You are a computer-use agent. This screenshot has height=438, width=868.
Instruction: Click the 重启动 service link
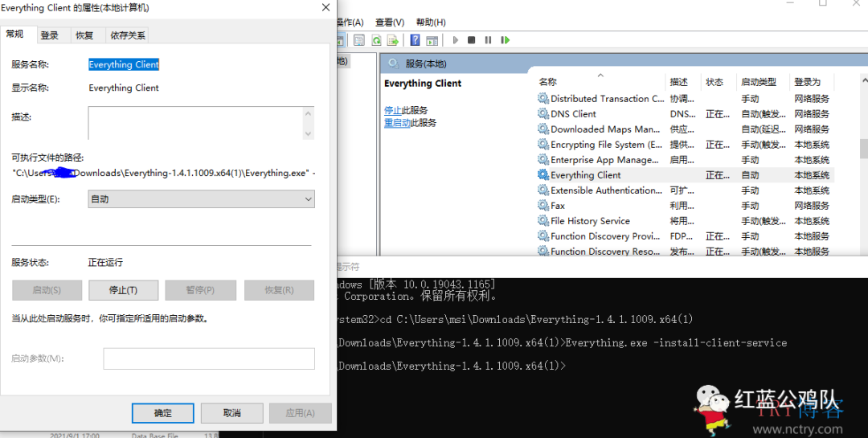(398, 123)
